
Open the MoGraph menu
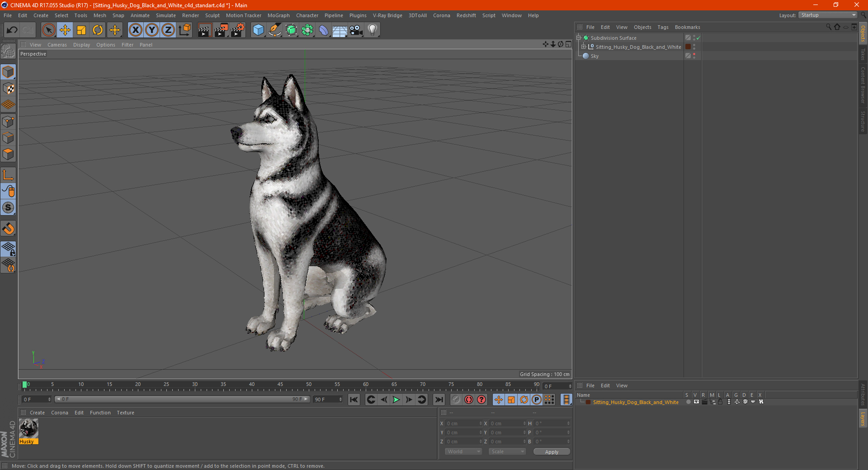point(278,15)
